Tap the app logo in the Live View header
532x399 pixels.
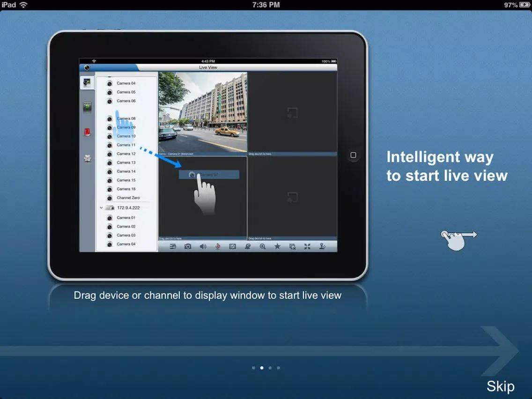[87, 67]
